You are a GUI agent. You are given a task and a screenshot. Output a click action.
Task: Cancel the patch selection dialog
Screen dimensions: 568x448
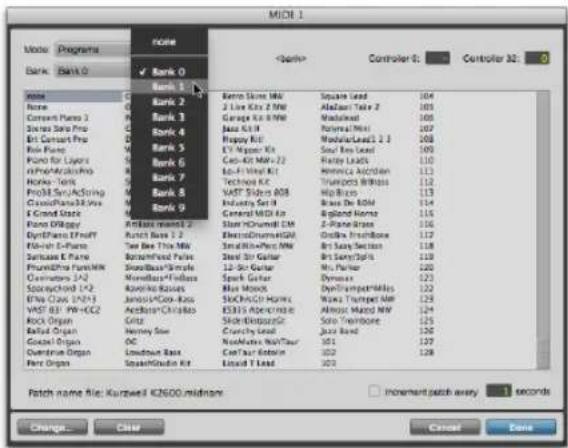pos(445,427)
